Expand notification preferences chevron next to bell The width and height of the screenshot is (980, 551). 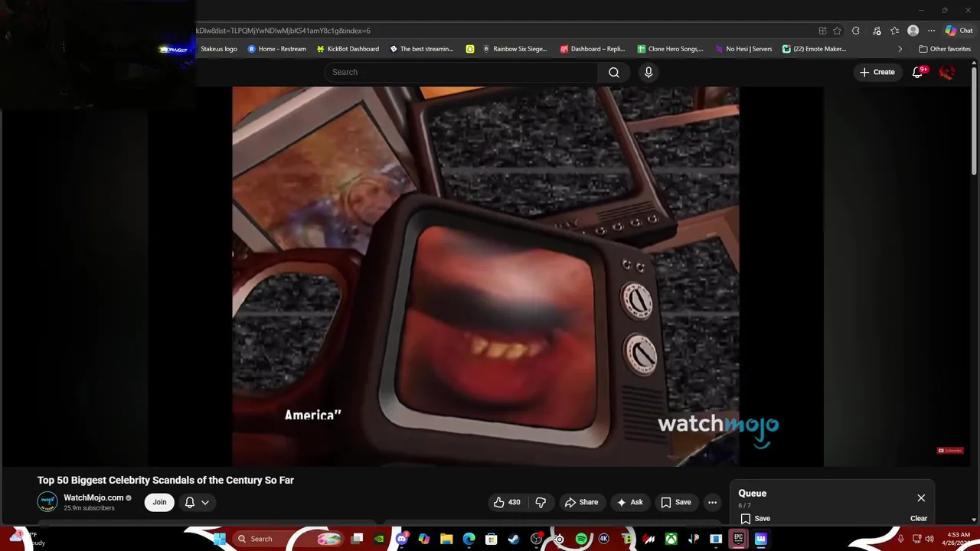point(205,503)
